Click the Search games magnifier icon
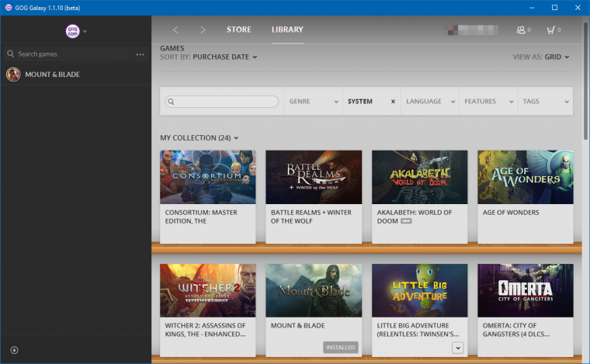The width and height of the screenshot is (590, 364). click(11, 54)
